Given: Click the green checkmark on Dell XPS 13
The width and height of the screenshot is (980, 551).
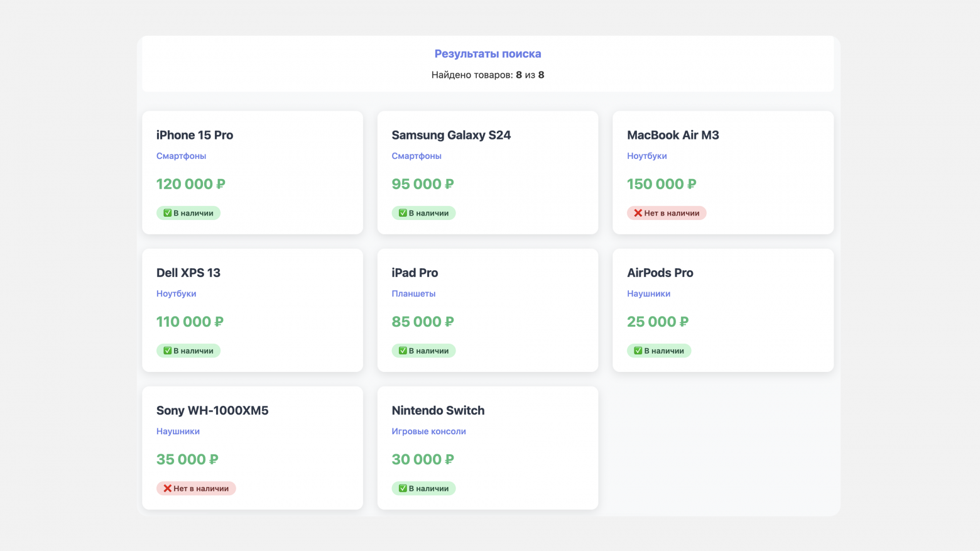Looking at the screenshot, I should pyautogui.click(x=168, y=351).
